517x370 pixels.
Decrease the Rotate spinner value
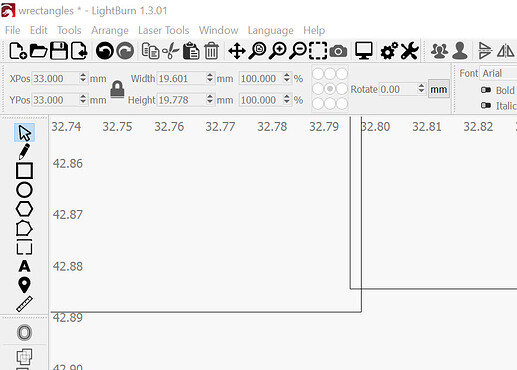421,92
